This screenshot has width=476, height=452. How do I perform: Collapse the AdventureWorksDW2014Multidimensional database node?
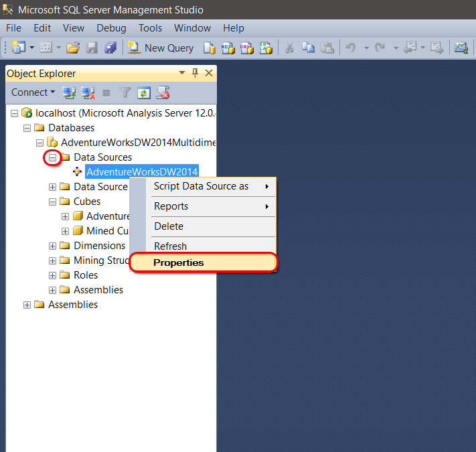39,143
